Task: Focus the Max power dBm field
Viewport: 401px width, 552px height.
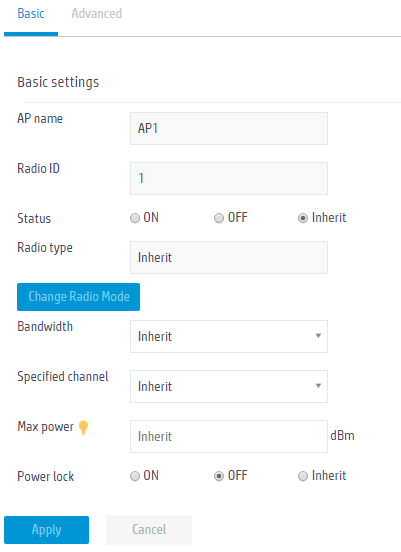Action: 229,437
